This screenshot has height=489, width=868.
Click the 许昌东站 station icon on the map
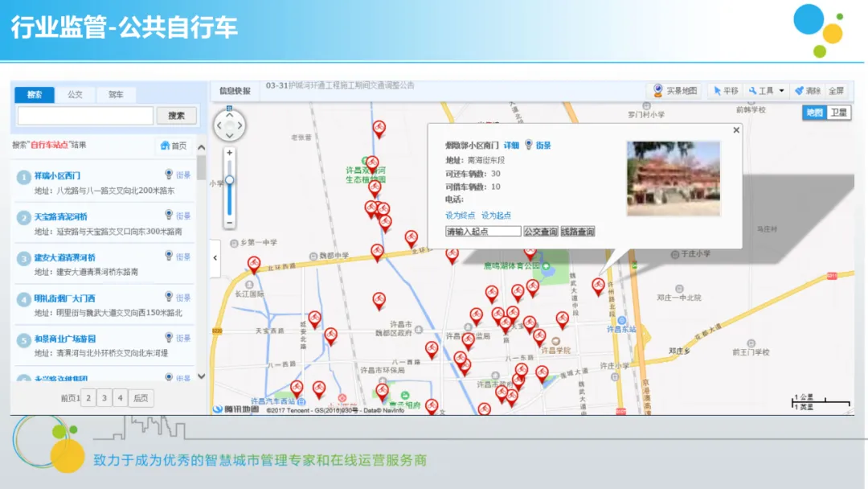621,321
